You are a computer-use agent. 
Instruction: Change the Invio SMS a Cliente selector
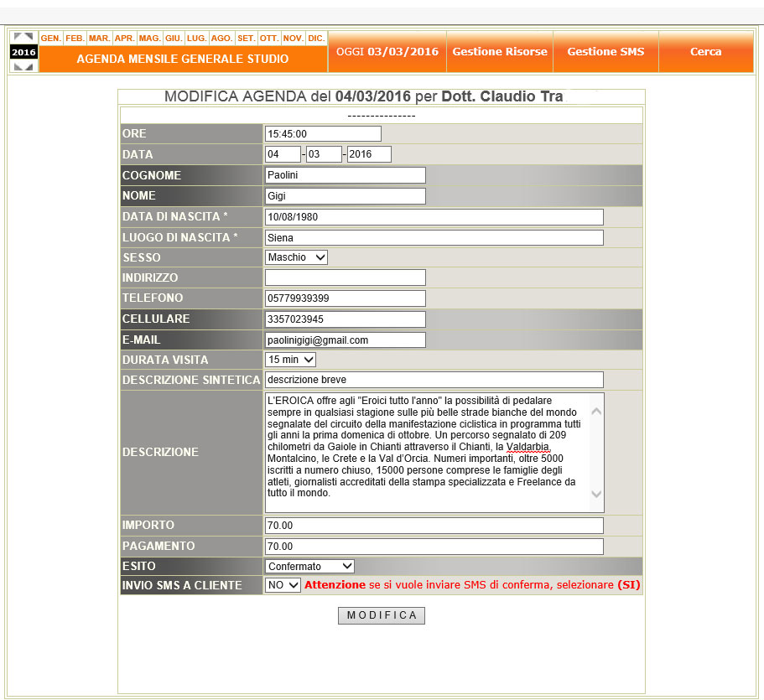coord(283,586)
